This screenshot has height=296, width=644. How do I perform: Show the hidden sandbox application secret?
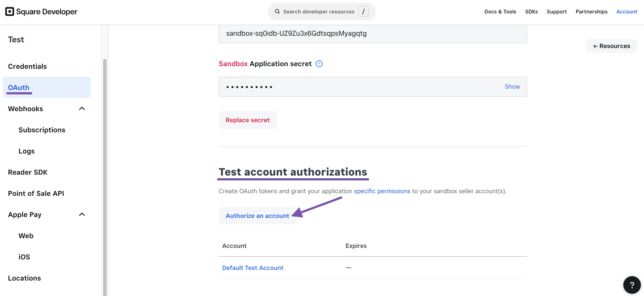pyautogui.click(x=512, y=87)
